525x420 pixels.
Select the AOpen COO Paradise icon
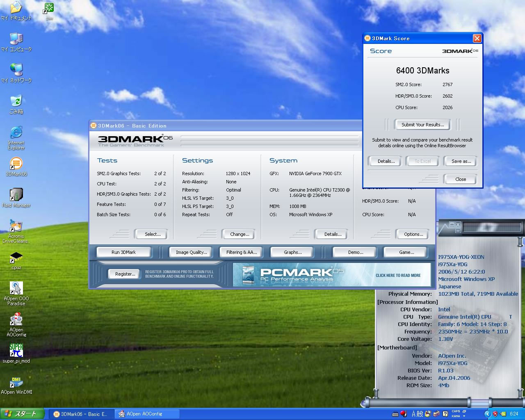(x=16, y=294)
